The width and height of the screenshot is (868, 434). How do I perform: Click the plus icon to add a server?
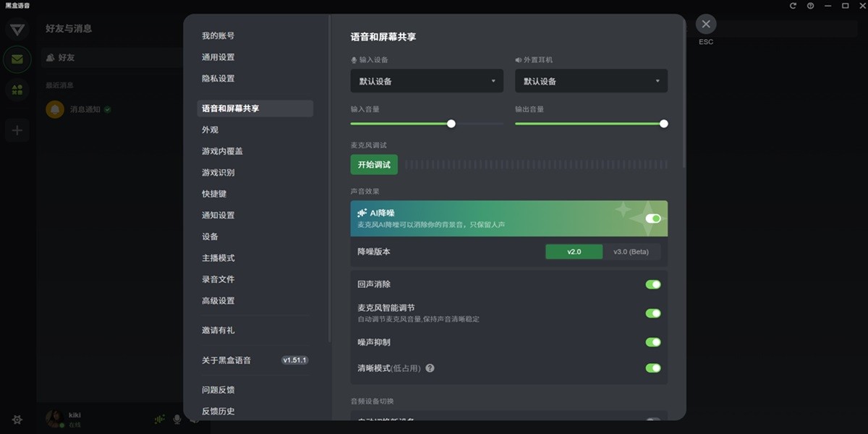click(17, 129)
